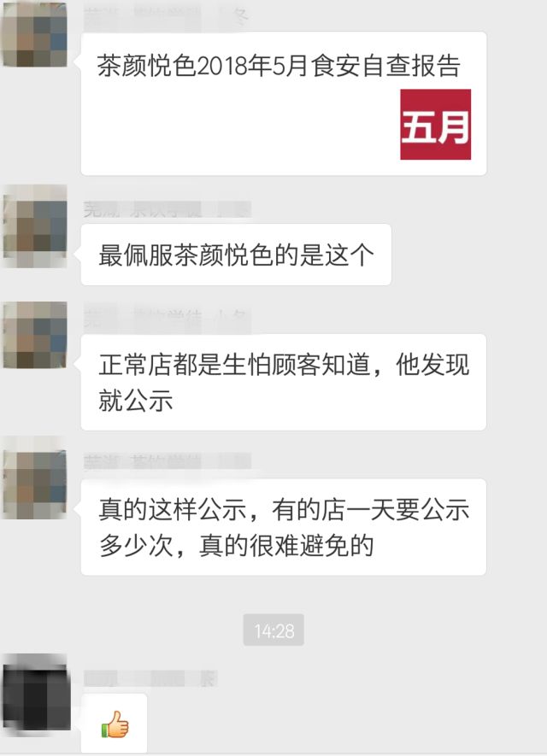Open avatar beside 正常店都是生怕顾客知道 message
The width and height of the screenshot is (547, 756).
tap(35, 335)
